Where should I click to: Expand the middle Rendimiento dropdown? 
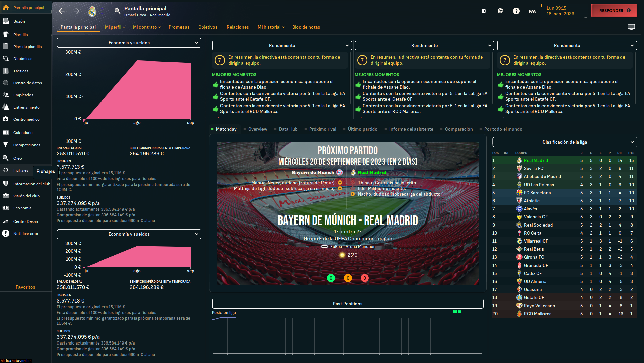pos(425,45)
